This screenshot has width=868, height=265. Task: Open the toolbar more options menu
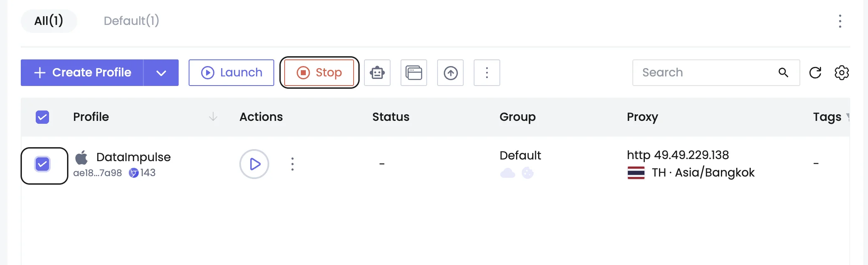(487, 73)
